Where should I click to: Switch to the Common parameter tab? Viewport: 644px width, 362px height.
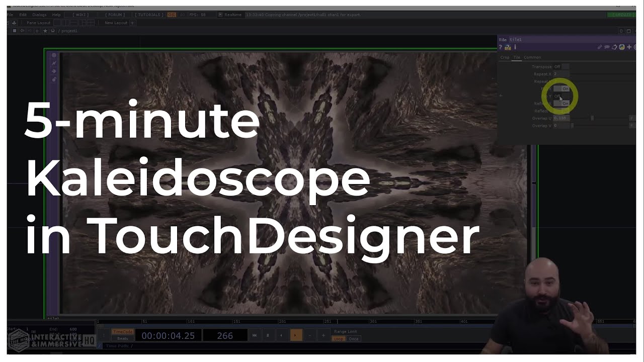(532, 57)
